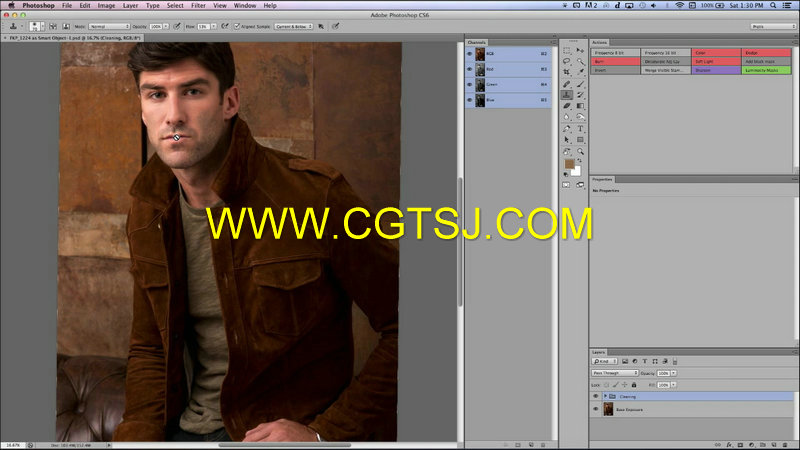Screen dimensions: 800x450
Task: Open Clone Source panel from options bar
Action: 66,26
